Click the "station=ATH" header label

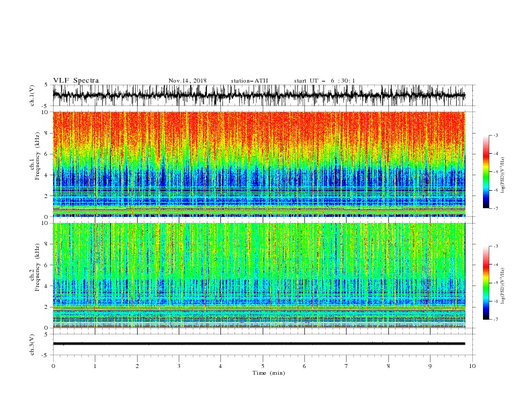point(249,81)
